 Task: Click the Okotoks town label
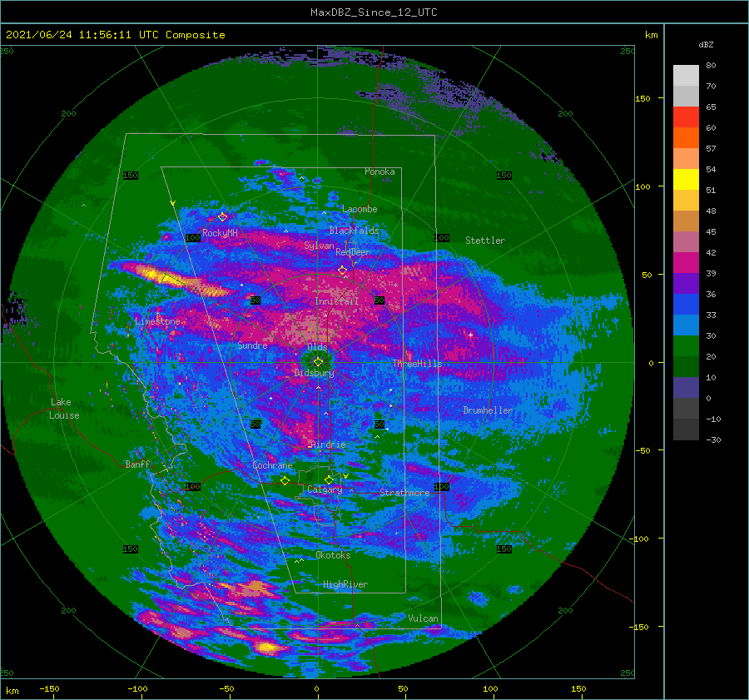pos(333,555)
